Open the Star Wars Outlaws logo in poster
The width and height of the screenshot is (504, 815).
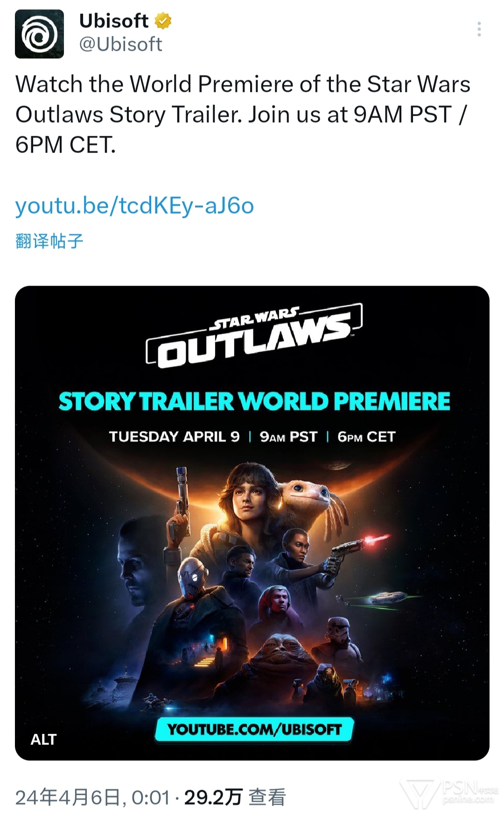click(254, 335)
